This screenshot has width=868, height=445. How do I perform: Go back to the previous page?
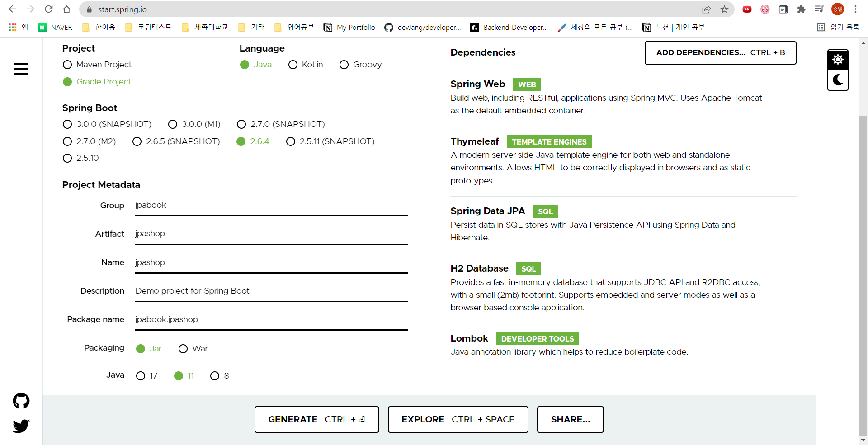12,9
